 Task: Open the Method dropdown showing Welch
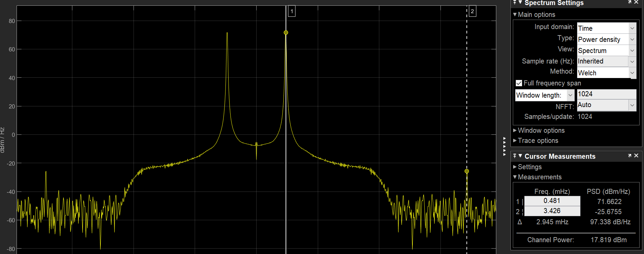632,73
